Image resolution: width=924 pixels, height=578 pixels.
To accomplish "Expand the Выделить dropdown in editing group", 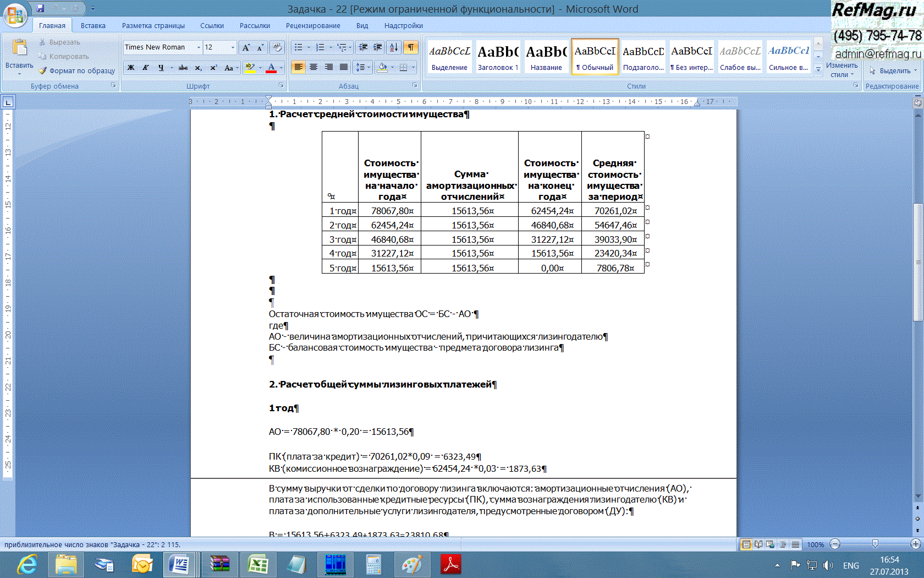I will coord(894,71).
